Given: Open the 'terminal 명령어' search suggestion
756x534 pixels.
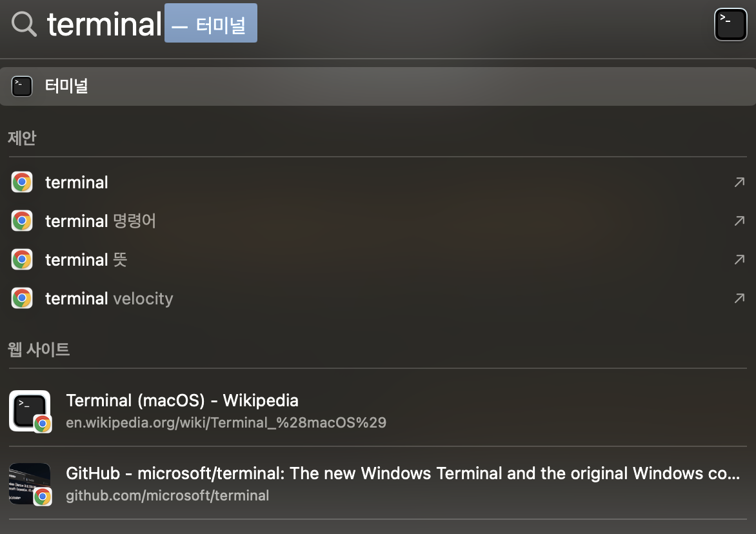Looking at the screenshot, I should [x=100, y=221].
